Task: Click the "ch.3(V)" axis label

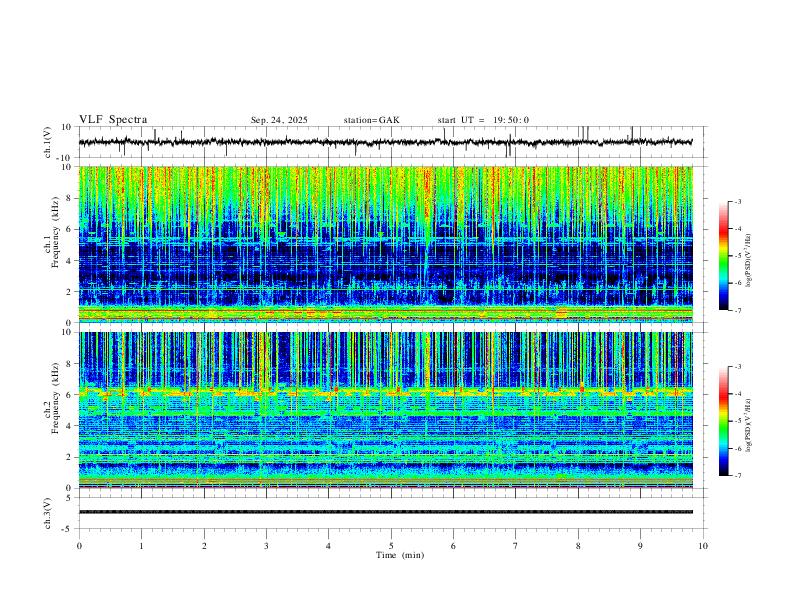Action: pyautogui.click(x=48, y=513)
